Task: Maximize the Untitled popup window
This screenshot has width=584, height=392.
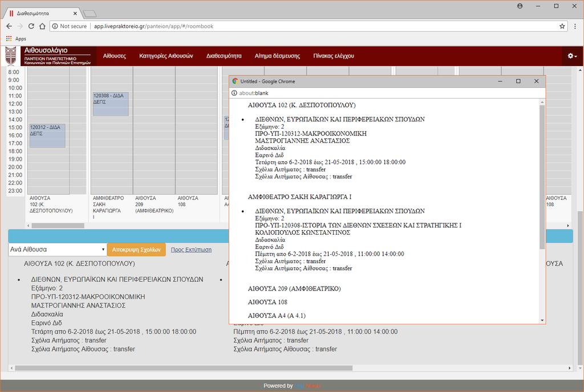Action: (518, 81)
